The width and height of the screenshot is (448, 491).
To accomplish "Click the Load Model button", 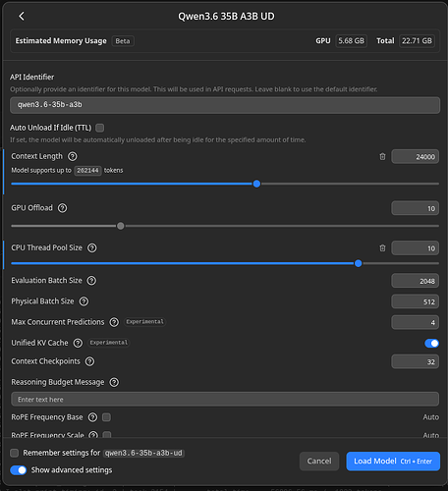I will (x=393, y=462).
